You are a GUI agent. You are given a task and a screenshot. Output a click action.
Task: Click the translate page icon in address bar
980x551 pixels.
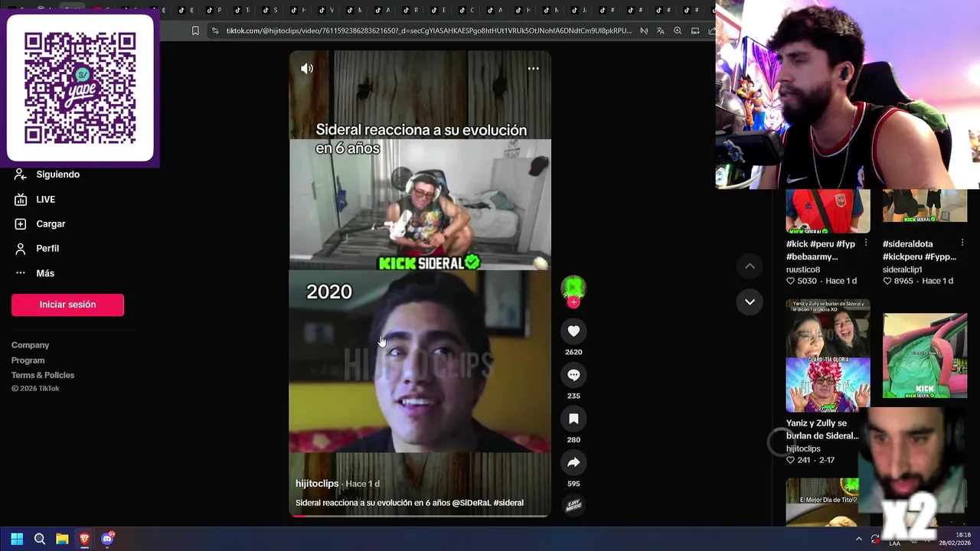coord(660,31)
